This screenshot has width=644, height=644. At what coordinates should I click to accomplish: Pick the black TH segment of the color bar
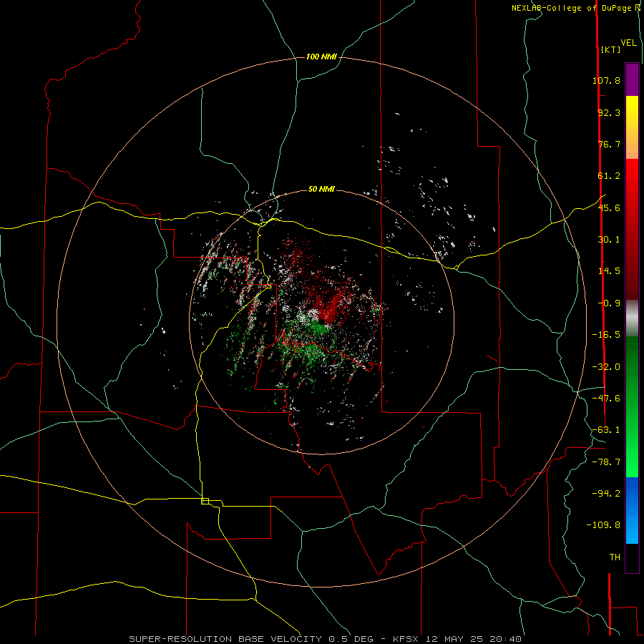(x=632, y=558)
